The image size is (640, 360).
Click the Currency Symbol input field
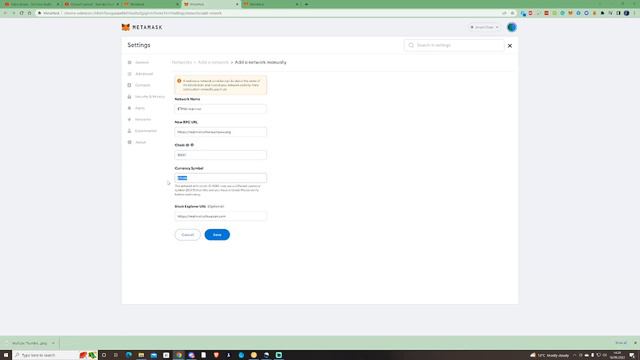click(x=220, y=178)
